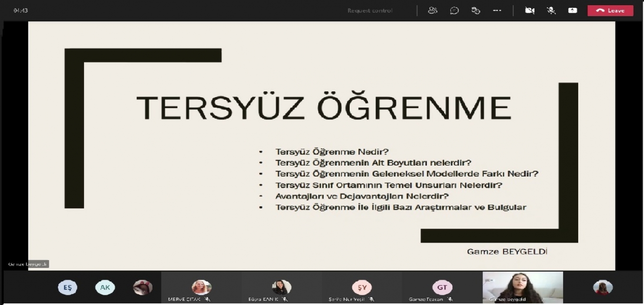Screen dimensions: 644x305
Task: Open the share content tray
Action: [x=573, y=10]
